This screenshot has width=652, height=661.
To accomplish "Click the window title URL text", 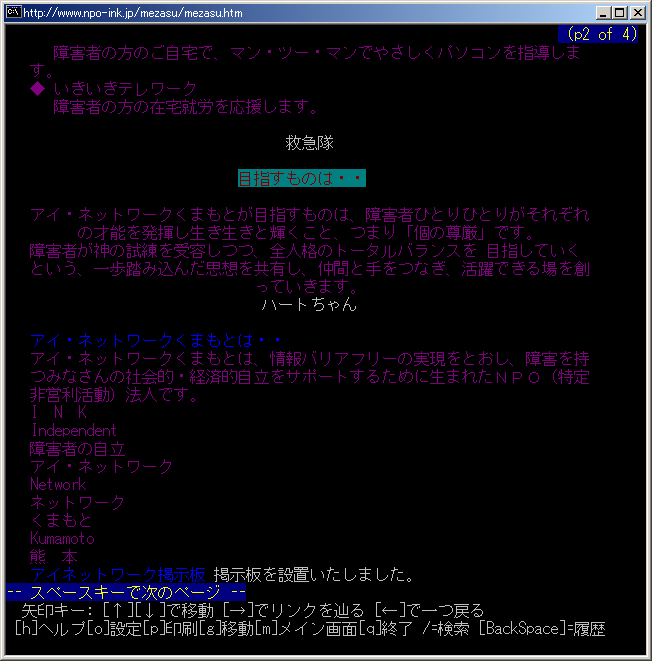I will coord(133,13).
